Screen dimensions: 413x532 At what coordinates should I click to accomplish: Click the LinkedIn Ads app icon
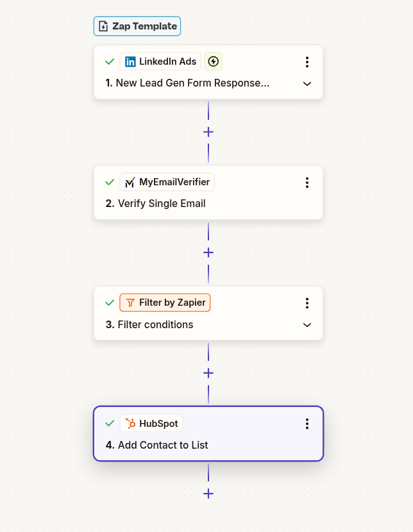point(131,62)
